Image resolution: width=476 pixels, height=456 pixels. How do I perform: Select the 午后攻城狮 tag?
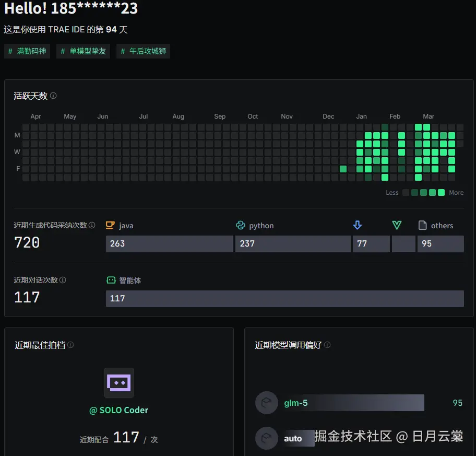[x=143, y=51]
